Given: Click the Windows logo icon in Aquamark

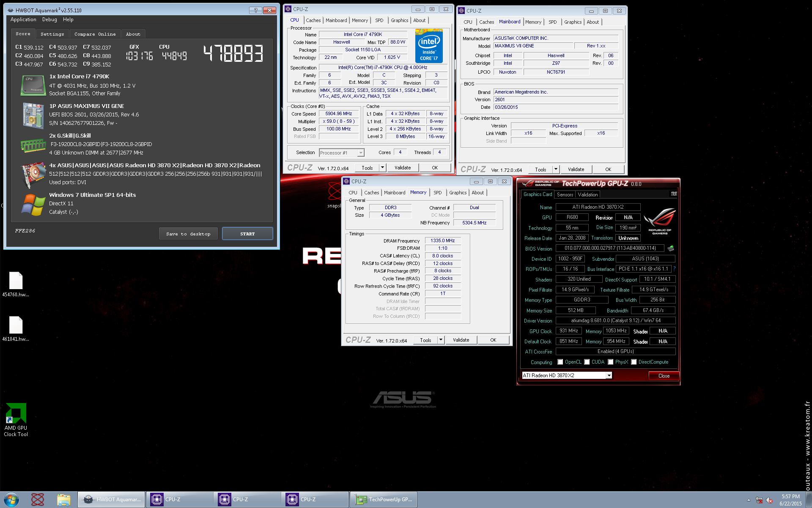Looking at the screenshot, I should 33,204.
